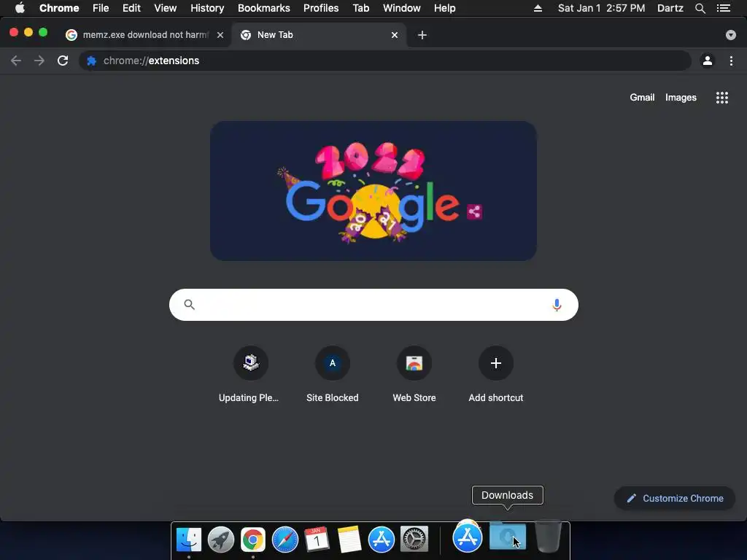Open the Apple menu
The width and height of the screenshot is (747, 560).
pos(20,8)
